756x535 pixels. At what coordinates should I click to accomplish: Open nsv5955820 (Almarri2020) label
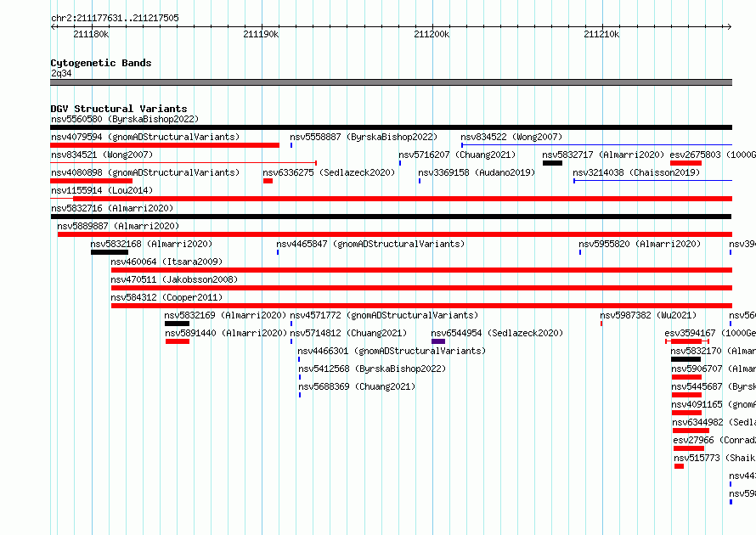(x=640, y=244)
